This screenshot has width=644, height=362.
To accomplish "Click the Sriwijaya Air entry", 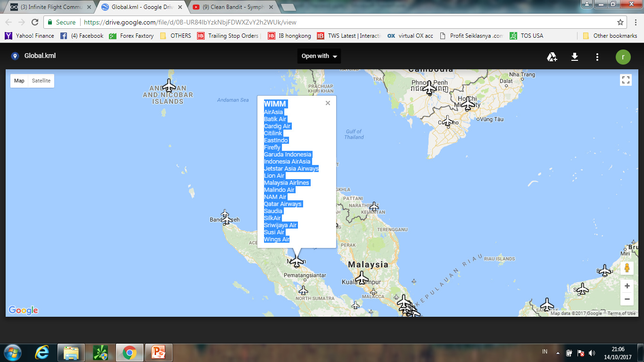I will click(281, 225).
